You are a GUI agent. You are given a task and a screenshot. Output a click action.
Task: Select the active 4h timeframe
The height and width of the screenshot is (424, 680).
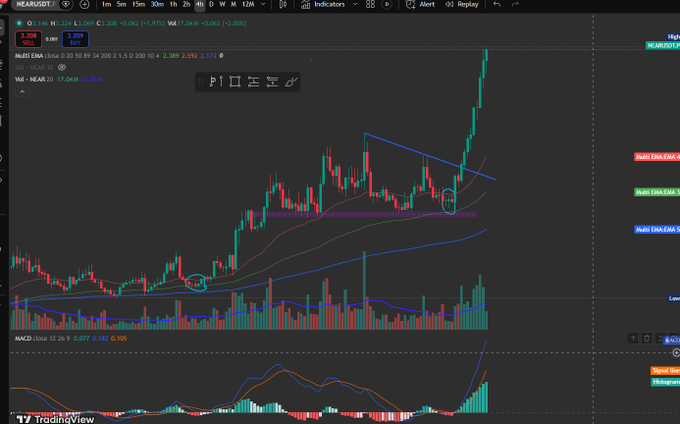(199, 4)
